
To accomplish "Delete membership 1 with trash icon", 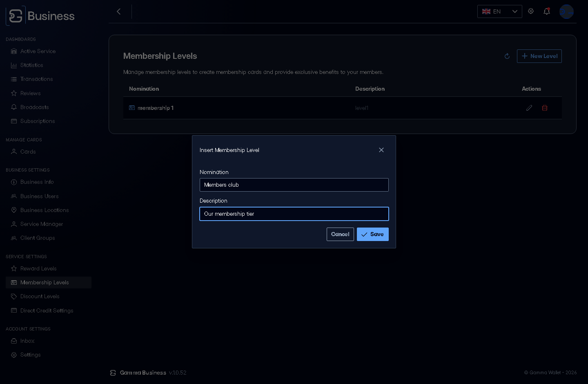I will point(545,108).
